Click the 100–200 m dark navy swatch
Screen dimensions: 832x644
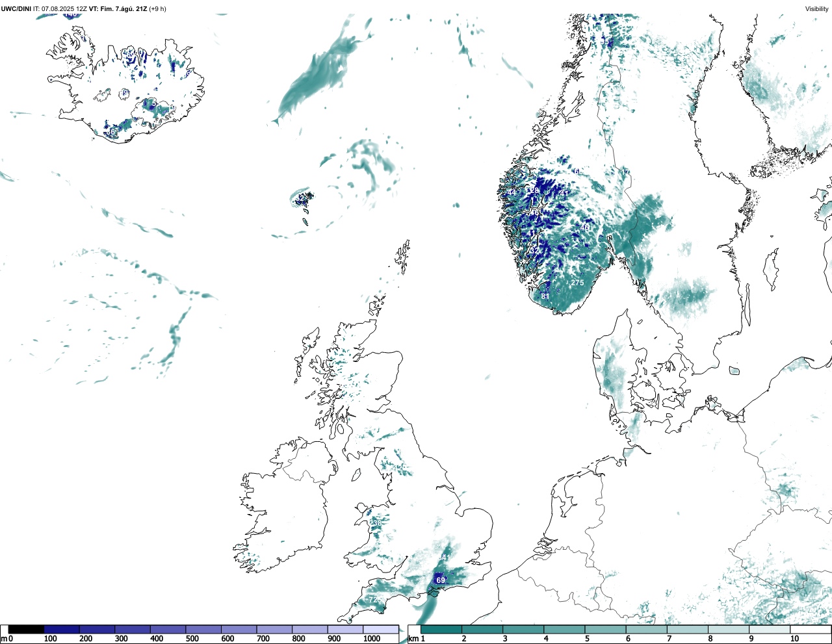(x=62, y=630)
